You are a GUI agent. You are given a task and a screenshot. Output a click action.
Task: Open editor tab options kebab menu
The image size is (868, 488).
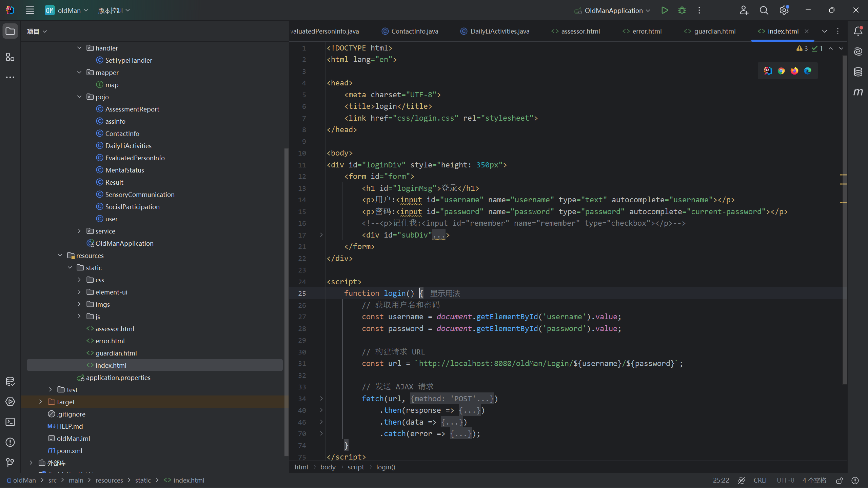tap(838, 31)
